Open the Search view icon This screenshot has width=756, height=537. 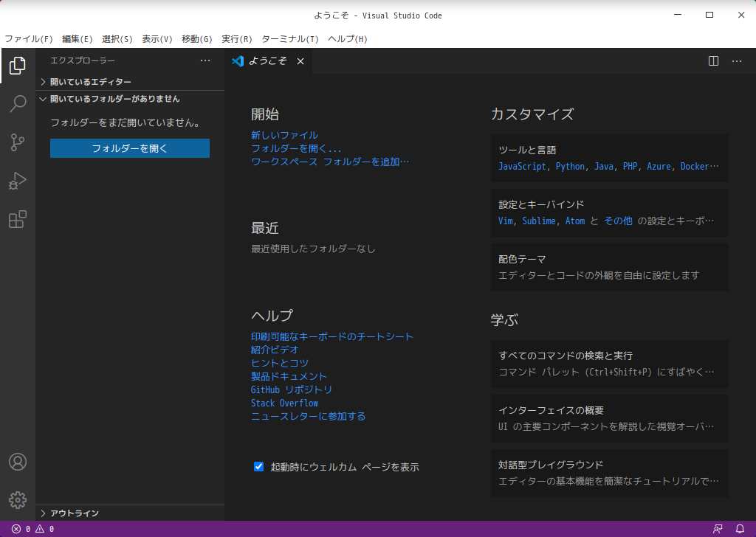(x=18, y=103)
